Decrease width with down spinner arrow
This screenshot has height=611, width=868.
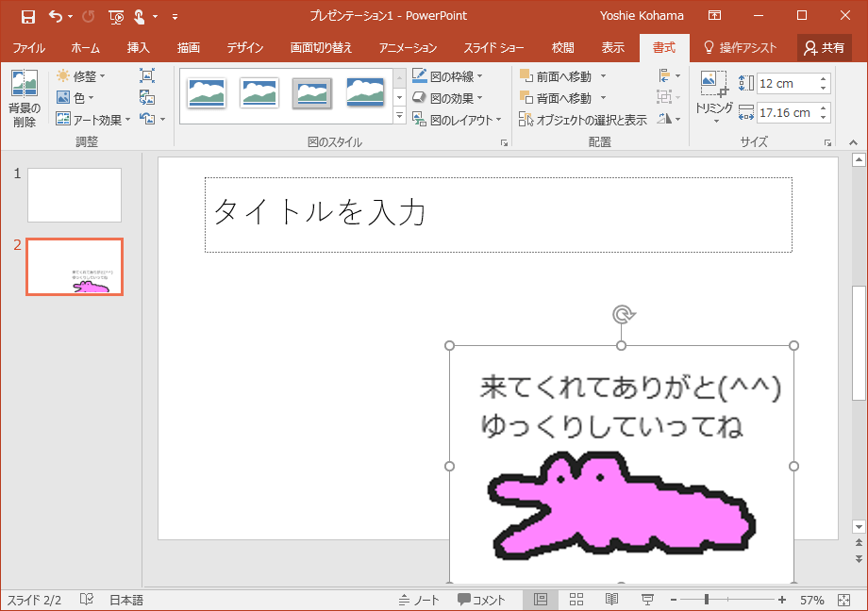click(823, 118)
